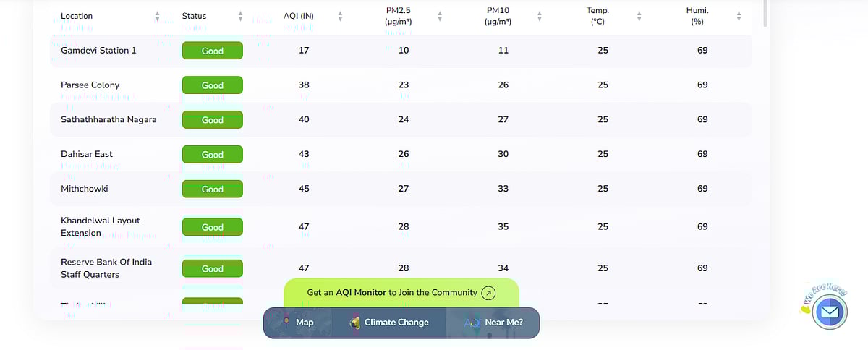Sort by Humi. column arrows
Image resolution: width=868 pixels, height=350 pixels.
[x=739, y=16]
